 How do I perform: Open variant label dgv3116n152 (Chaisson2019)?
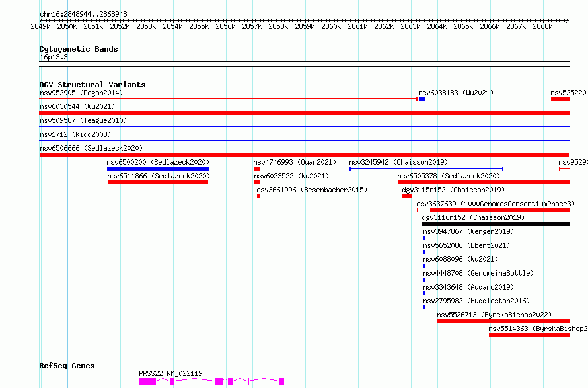[473, 217]
